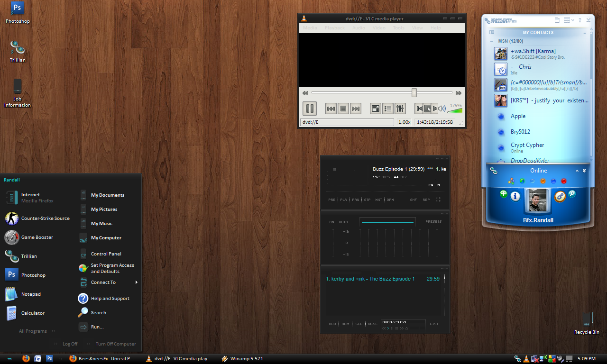
Task: Stop playback in VLC
Action: click(x=343, y=109)
